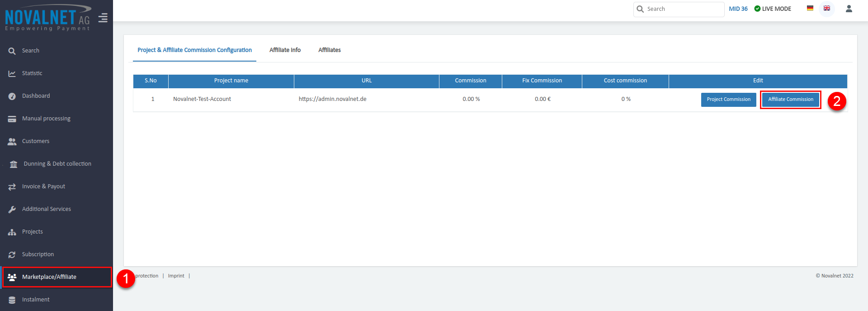
Task: Click Invoice & Payout arrows icon
Action: 12,187
